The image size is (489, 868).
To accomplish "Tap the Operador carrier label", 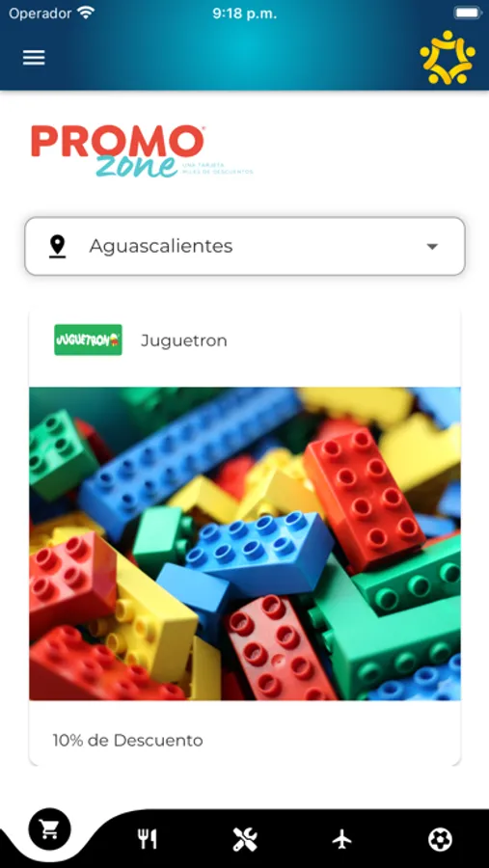I will point(41,14).
